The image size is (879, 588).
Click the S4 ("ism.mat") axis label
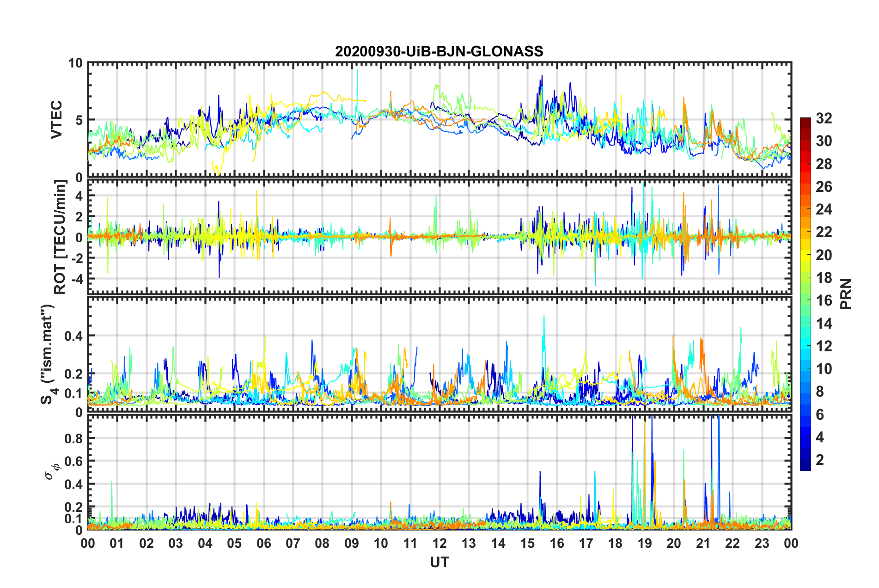(48, 354)
